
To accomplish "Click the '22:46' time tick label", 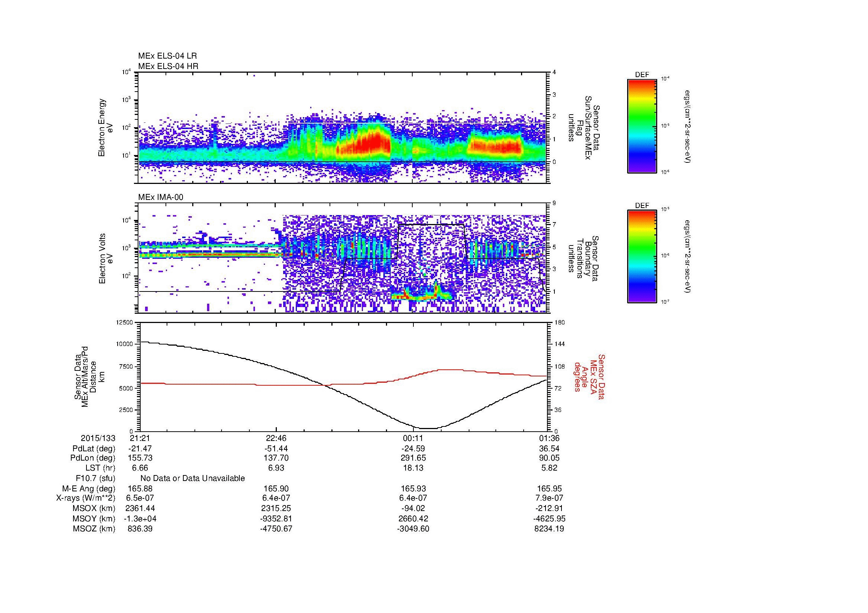I will click(276, 438).
